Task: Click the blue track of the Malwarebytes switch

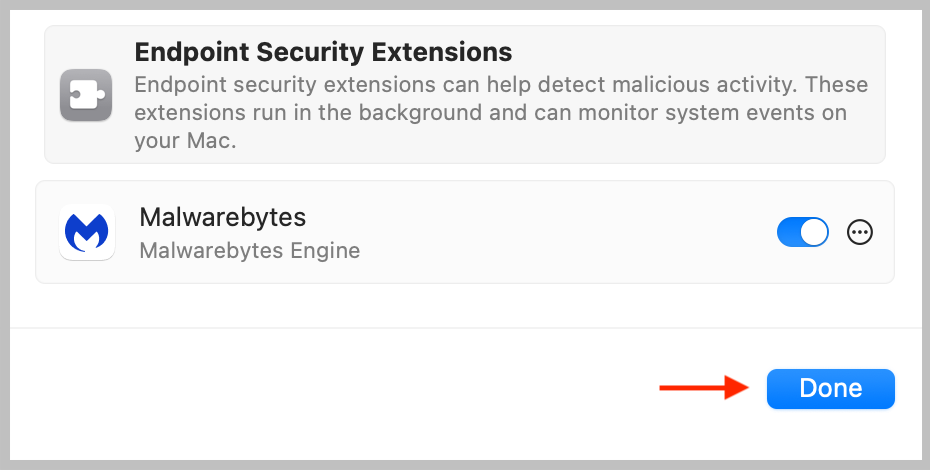Action: 789,233
